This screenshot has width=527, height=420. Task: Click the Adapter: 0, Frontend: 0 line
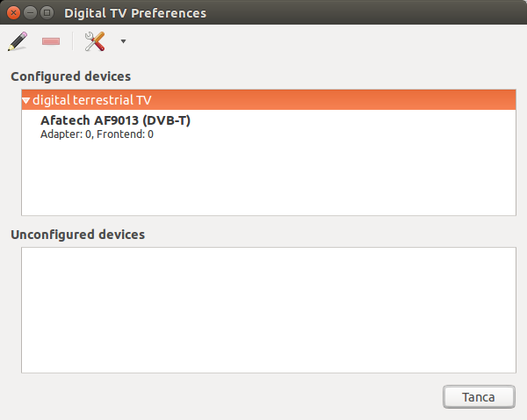[97, 134]
